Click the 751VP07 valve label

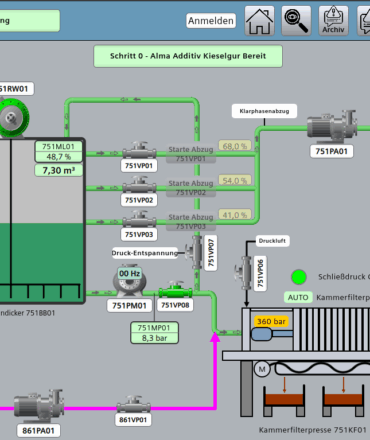pyautogui.click(x=211, y=253)
